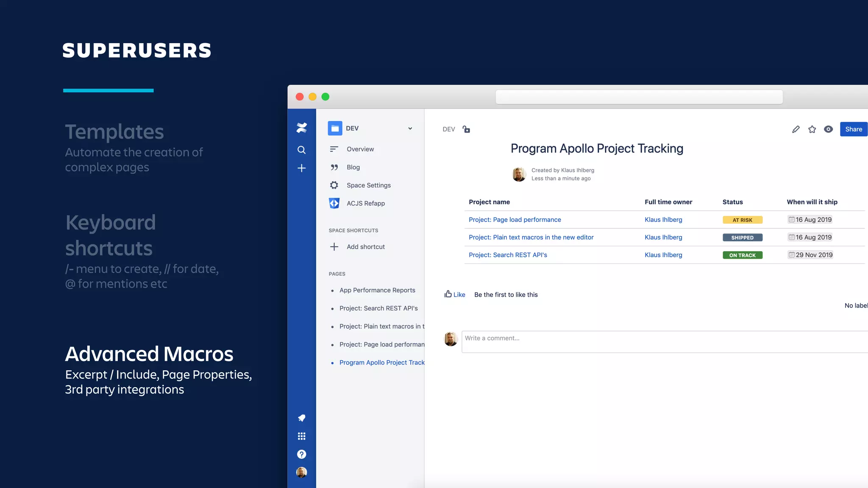
Task: Click the AT RISK status lozenge
Action: click(742, 220)
